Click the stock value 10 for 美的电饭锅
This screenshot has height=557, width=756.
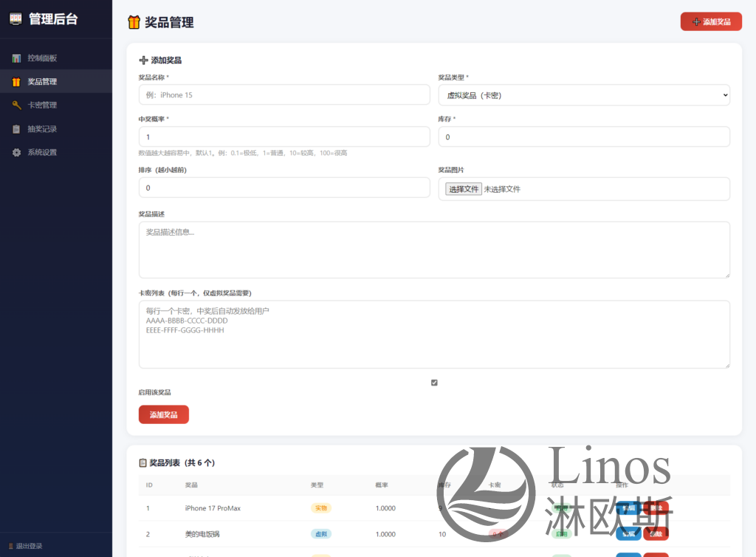pyautogui.click(x=442, y=534)
